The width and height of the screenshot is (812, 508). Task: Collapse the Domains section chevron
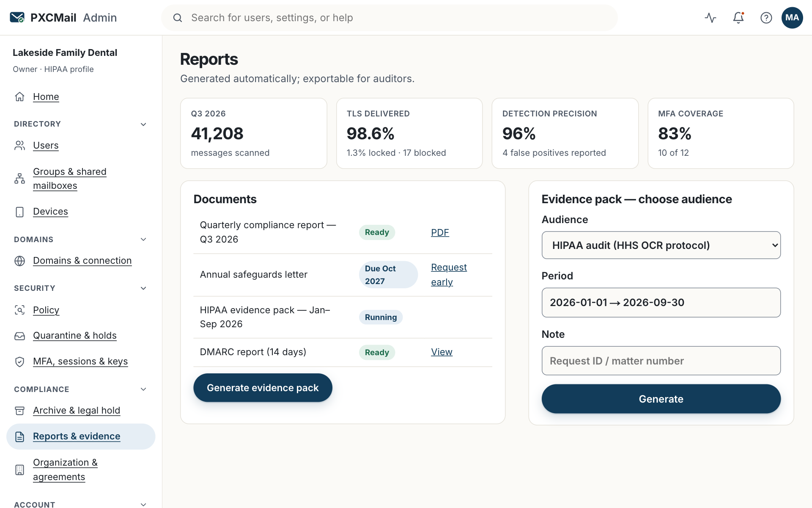[143, 239]
